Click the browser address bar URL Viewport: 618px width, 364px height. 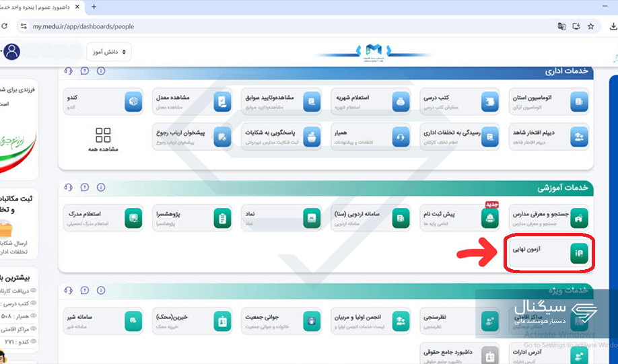(x=83, y=26)
